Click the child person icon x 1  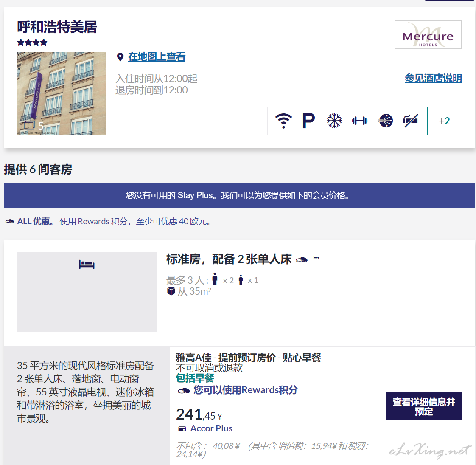(x=241, y=280)
